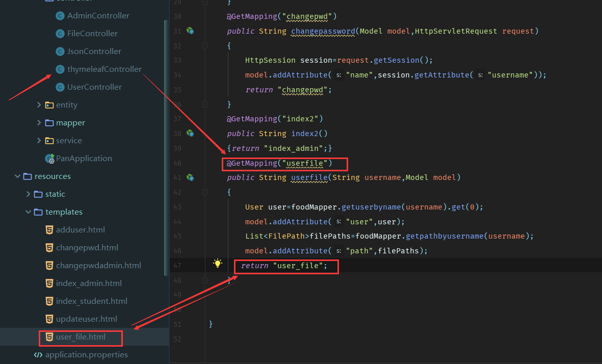The width and height of the screenshot is (602, 364).
Task: Fold the code block at line 32
Action: 205,46
